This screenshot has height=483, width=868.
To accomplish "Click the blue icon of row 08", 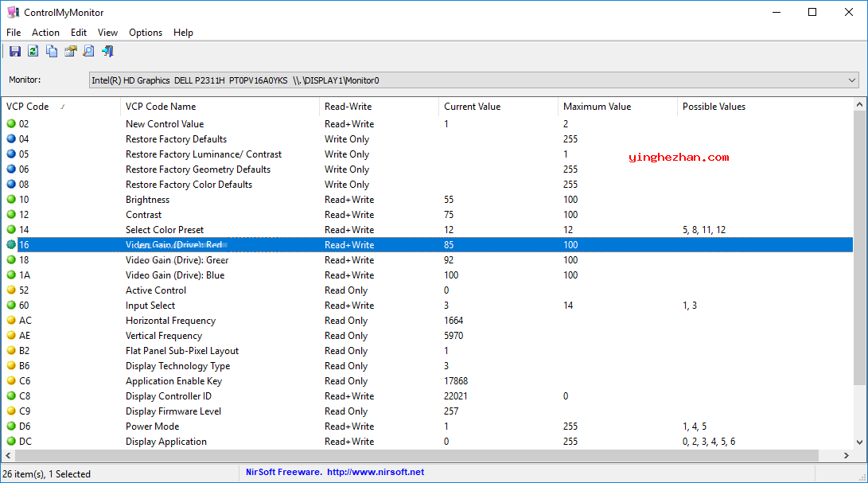I will coord(11,184).
